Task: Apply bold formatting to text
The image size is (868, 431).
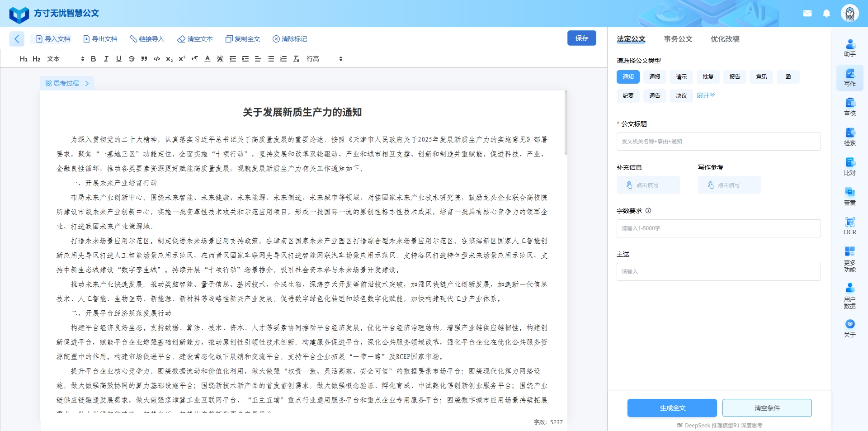Action: pyautogui.click(x=93, y=59)
